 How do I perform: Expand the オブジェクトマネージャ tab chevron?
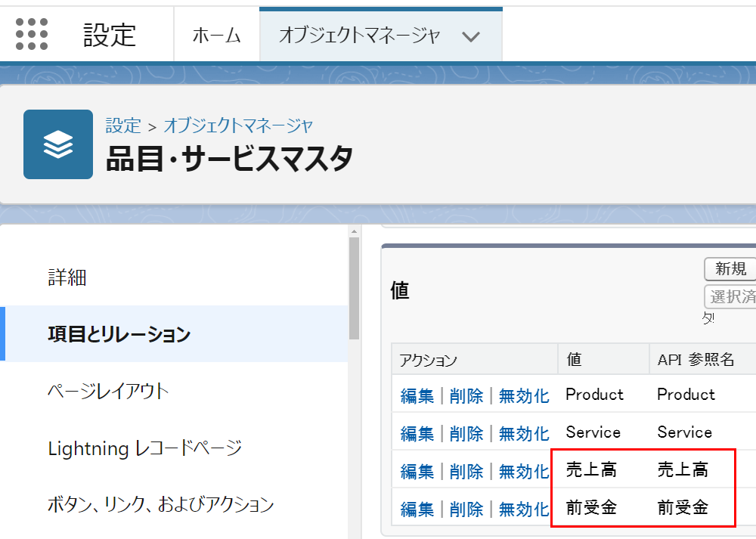tap(471, 36)
